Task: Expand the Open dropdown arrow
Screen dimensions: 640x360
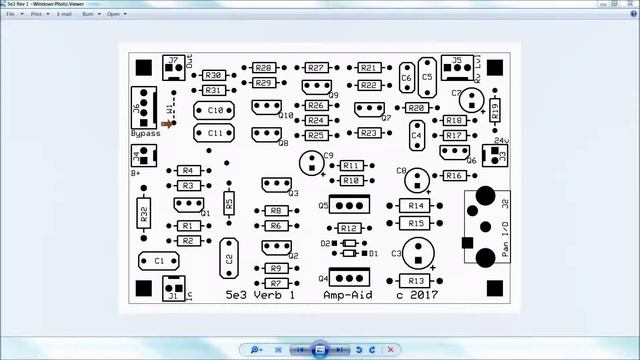Action: (125, 14)
